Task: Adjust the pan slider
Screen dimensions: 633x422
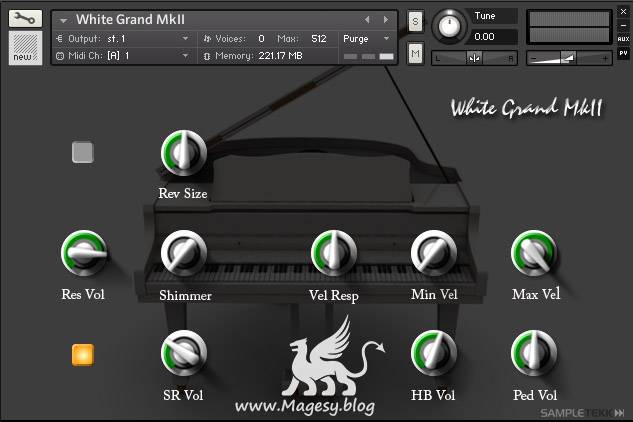Action: (x=474, y=59)
